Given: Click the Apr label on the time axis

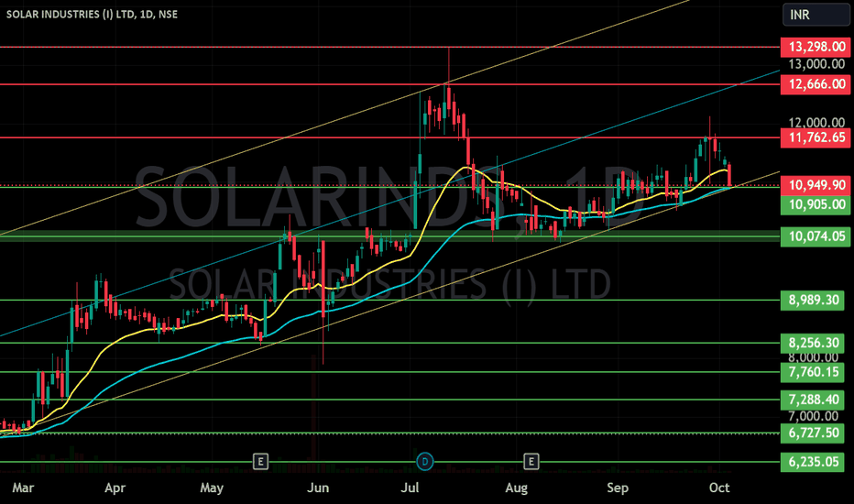Looking at the screenshot, I should click(115, 488).
